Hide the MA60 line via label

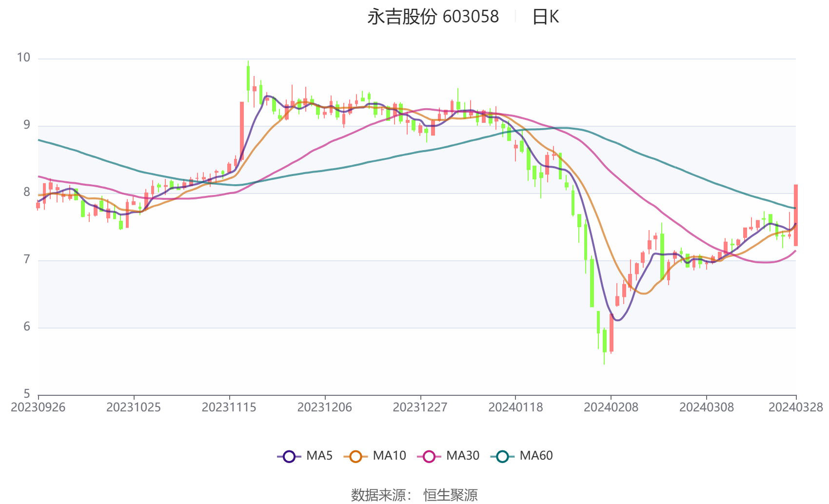coord(536,456)
